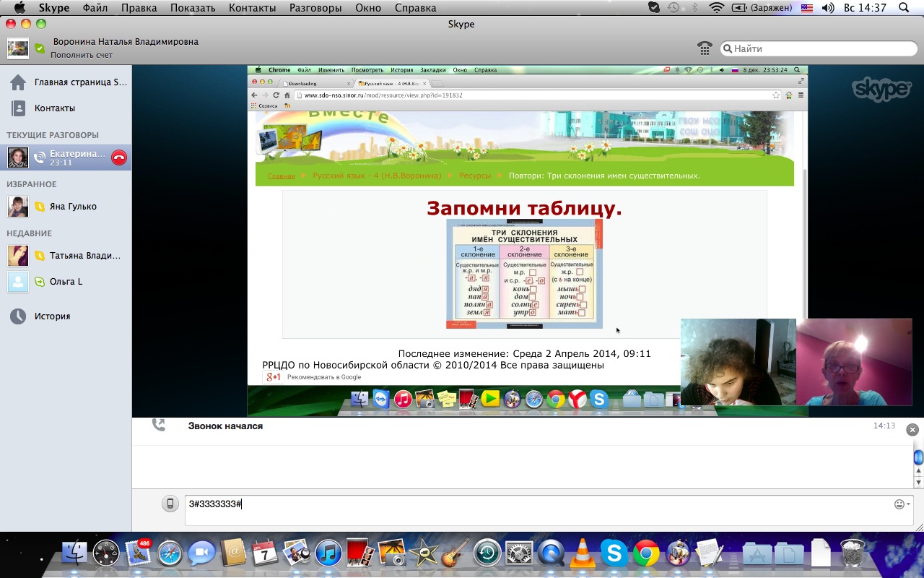Launch VLC from the Dock

coord(582,553)
